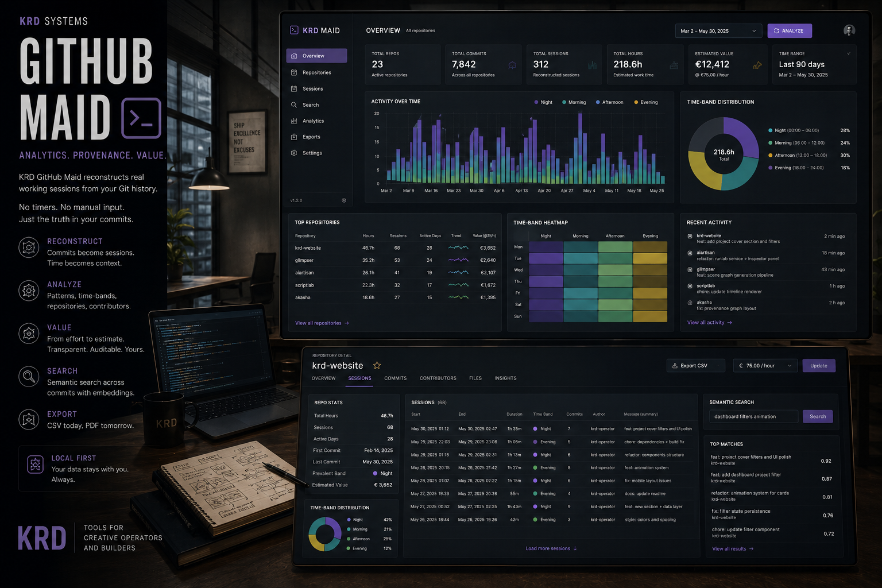Switch to the Commits tab
The image size is (882, 588).
point(396,378)
